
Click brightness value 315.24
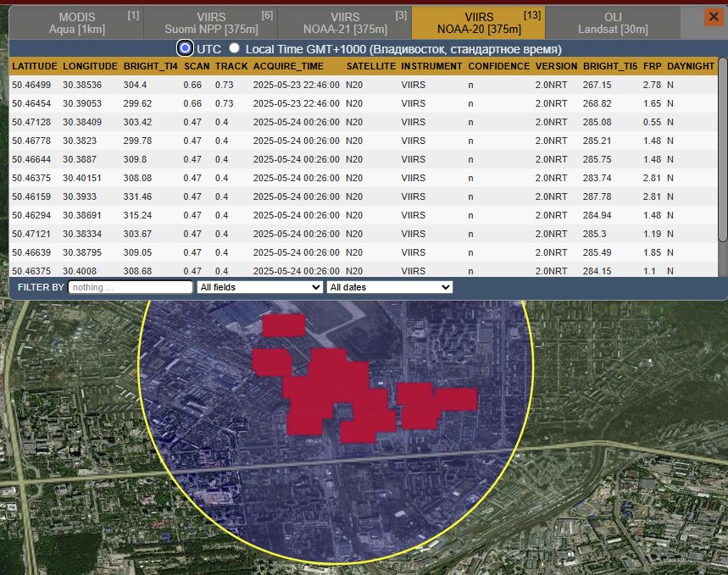coord(137,215)
